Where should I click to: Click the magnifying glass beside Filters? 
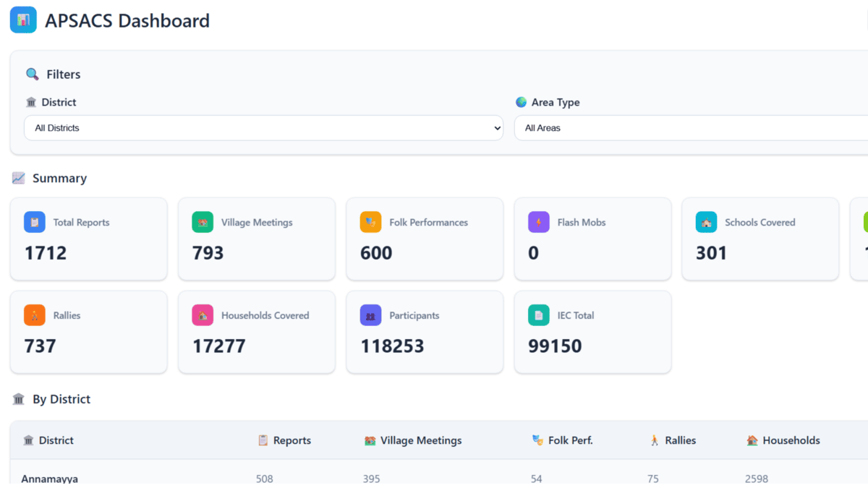point(31,74)
